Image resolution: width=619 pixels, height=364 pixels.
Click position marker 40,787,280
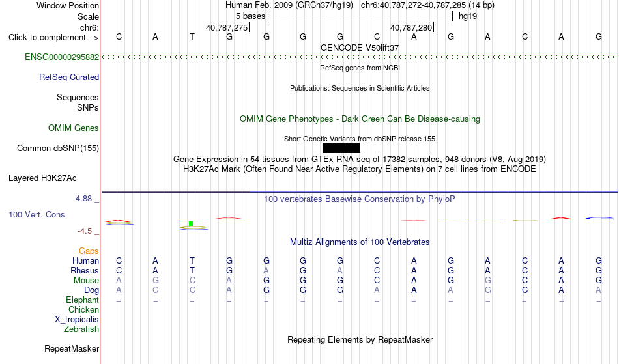click(411, 27)
